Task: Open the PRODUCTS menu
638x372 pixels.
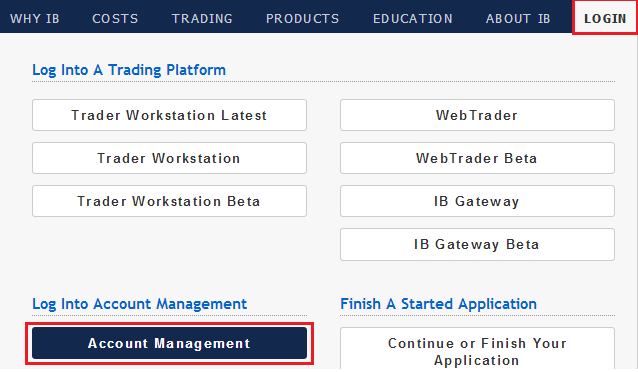Action: point(302,19)
